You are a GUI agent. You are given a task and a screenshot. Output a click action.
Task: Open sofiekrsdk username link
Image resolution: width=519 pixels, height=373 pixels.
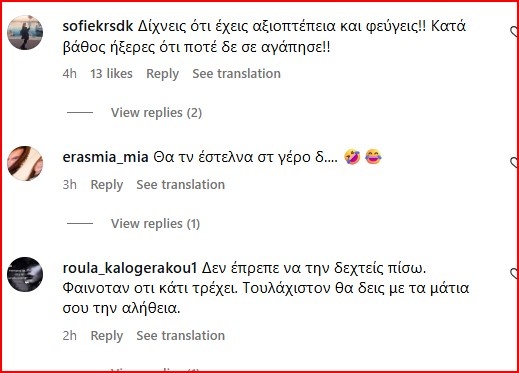coord(98,26)
